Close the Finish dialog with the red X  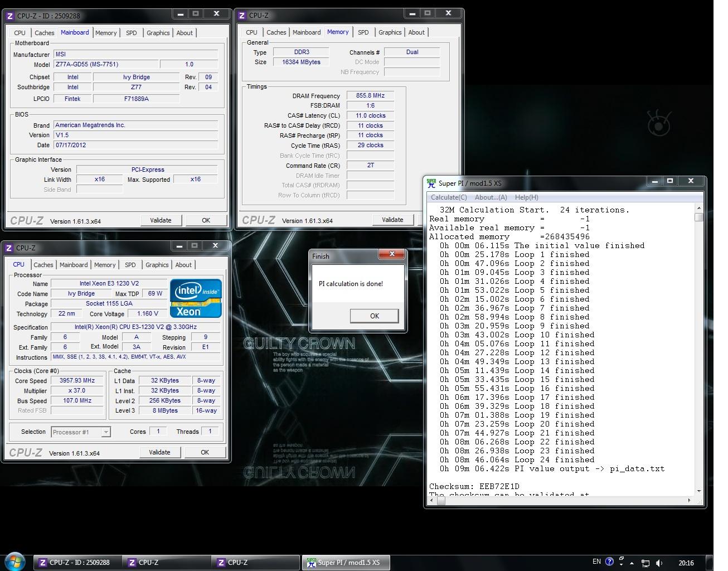pos(392,254)
